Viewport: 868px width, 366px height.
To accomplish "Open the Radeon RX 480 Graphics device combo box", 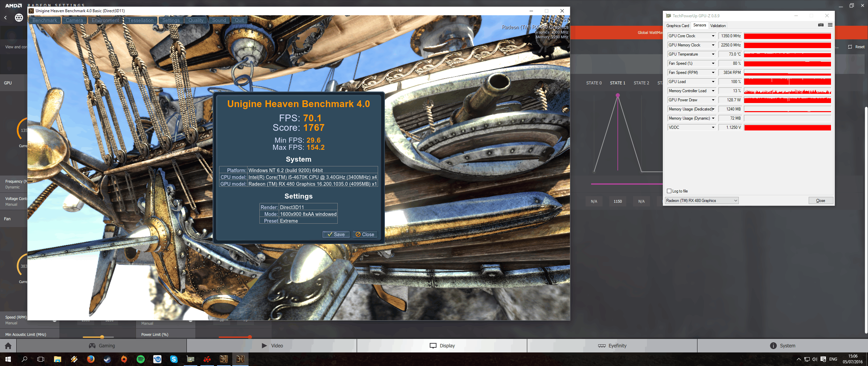I will pyautogui.click(x=702, y=201).
